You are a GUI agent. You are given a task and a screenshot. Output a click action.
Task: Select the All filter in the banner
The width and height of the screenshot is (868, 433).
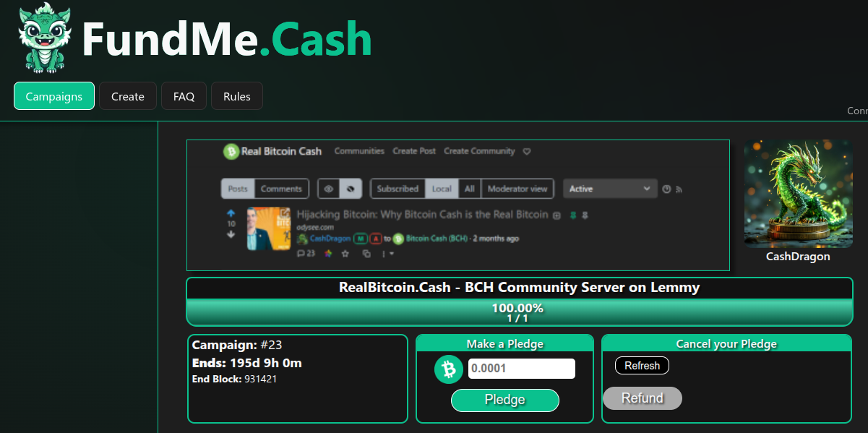pos(470,189)
